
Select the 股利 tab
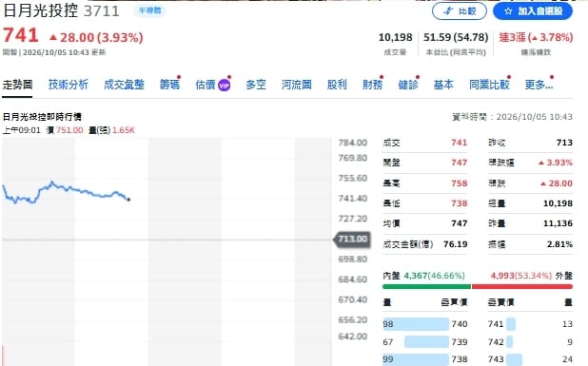[x=337, y=85]
